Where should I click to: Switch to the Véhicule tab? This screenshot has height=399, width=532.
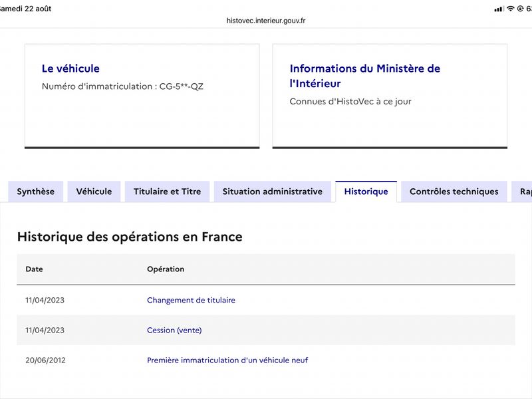click(x=94, y=192)
